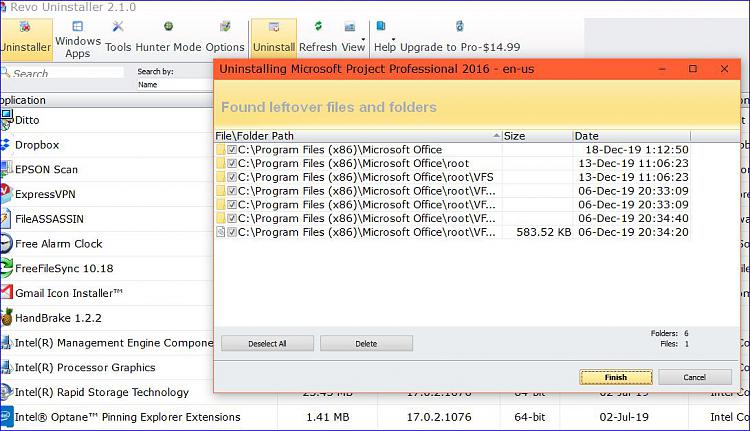Select Intel(R) Processor Graphics entry
Screen dimensions: 750x431
(106, 367)
